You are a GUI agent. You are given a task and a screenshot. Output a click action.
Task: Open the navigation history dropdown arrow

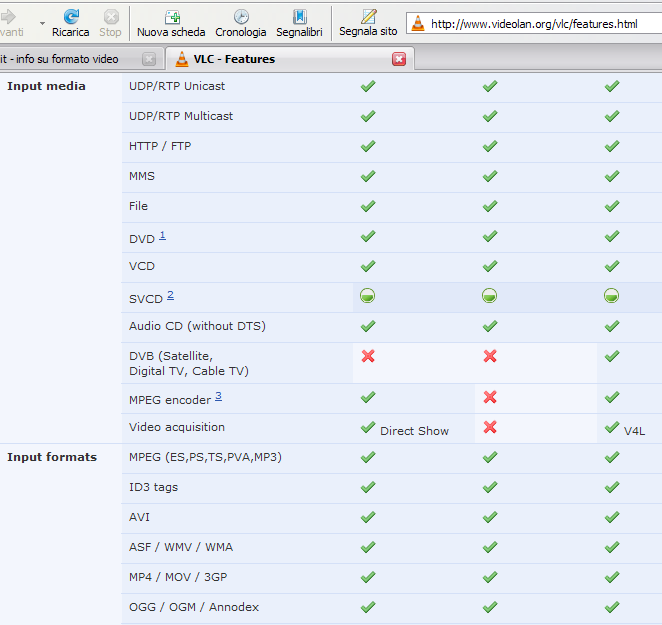coord(42,22)
